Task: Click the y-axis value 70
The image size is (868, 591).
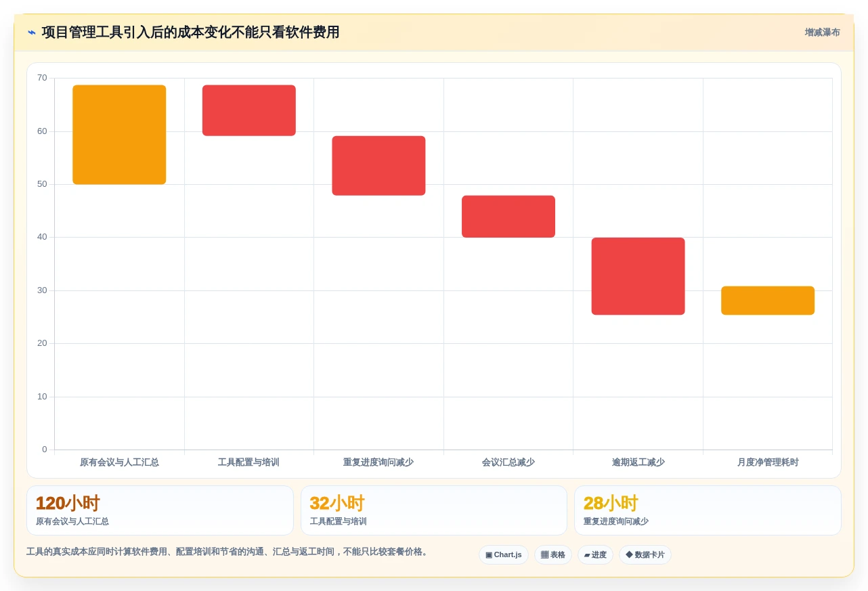Action: point(42,78)
